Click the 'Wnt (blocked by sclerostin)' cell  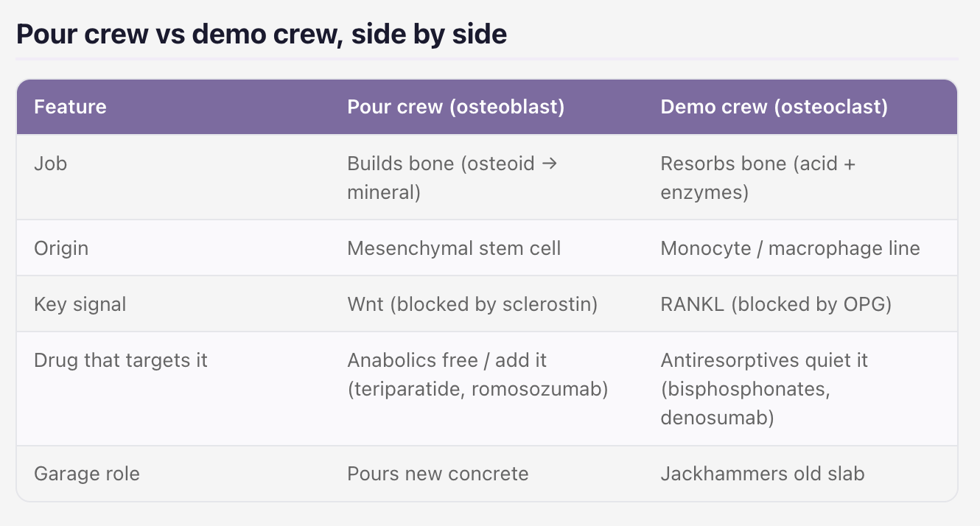[x=472, y=304]
